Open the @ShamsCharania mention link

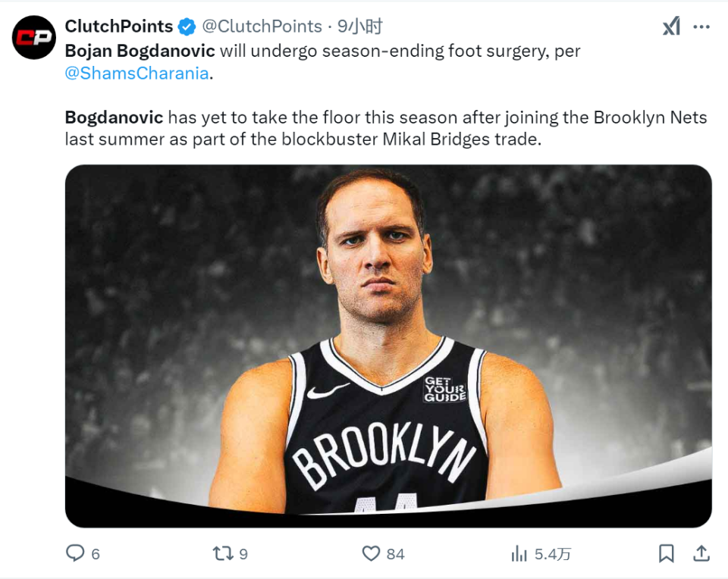click(x=136, y=74)
